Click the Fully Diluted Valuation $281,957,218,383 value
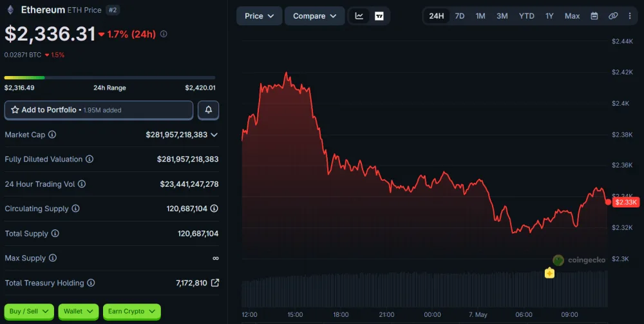 [x=187, y=159]
